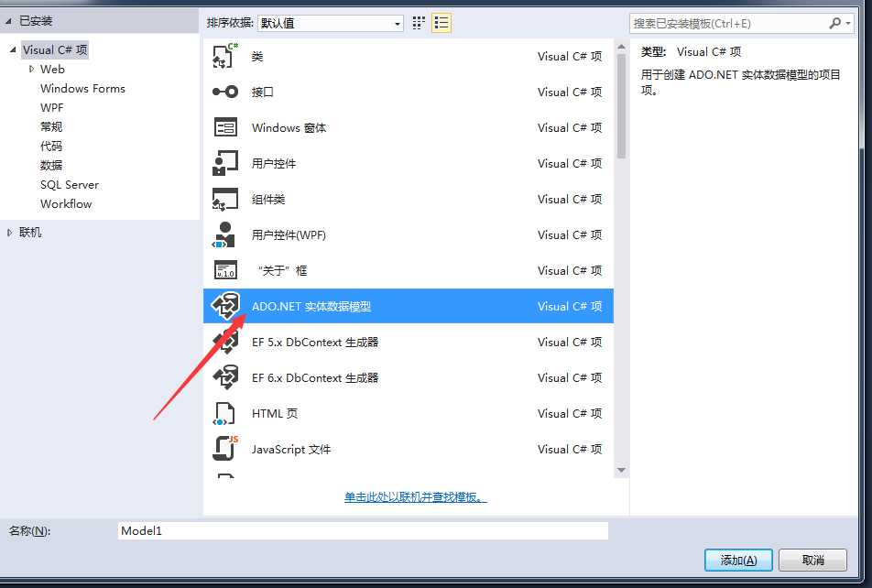Click the EF 6.x DbContext 生成器 name
Viewport: 872px width, 588px height.
coord(315,377)
